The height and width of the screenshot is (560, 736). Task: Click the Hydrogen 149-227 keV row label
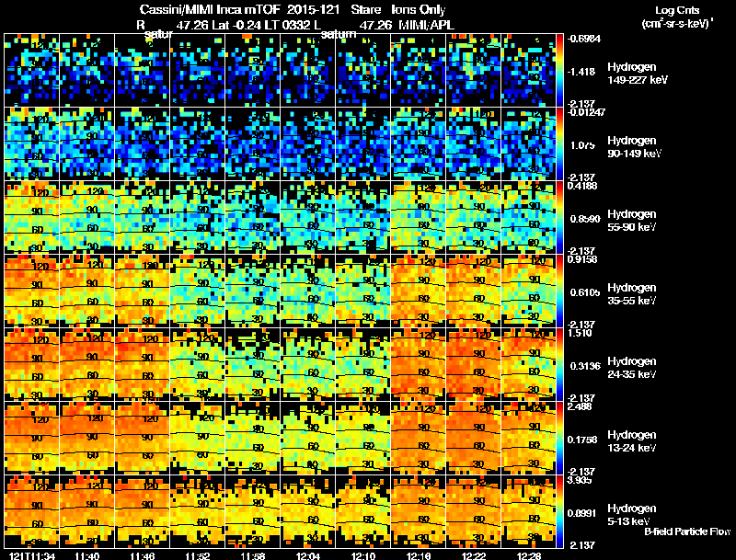(x=638, y=74)
